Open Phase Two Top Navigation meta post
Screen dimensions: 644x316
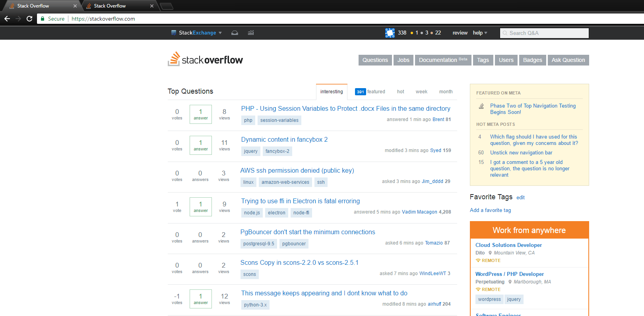pos(533,109)
